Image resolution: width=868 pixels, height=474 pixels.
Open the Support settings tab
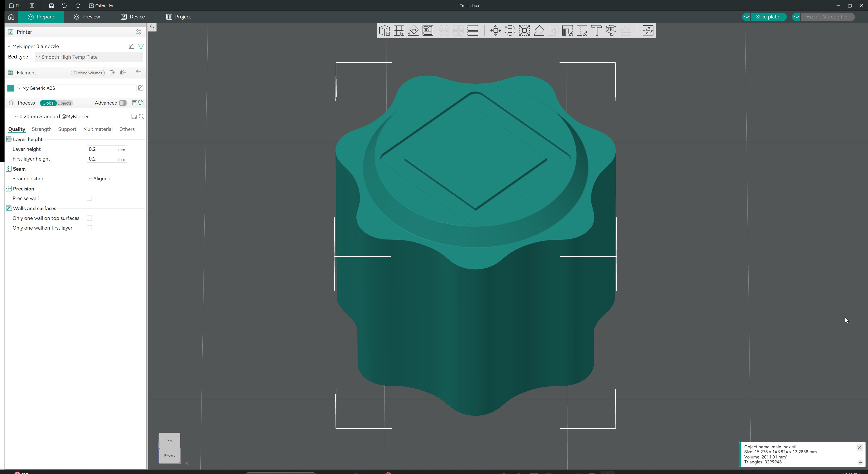coord(67,129)
